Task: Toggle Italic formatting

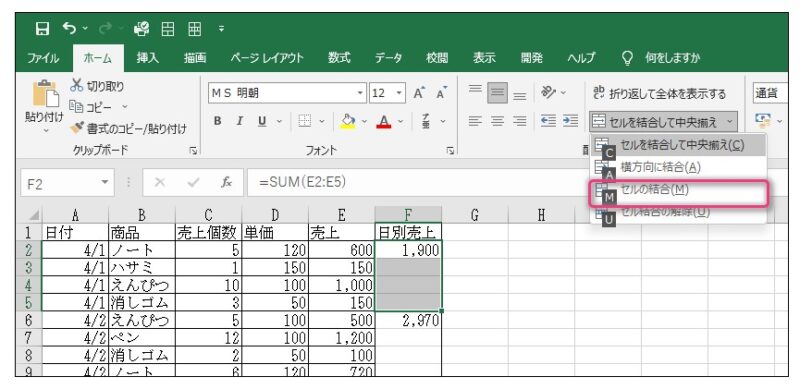Action: (238, 121)
